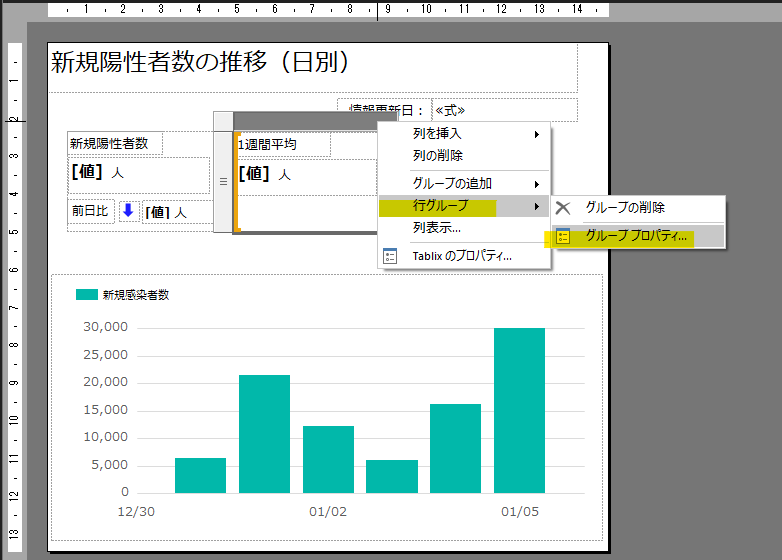Click the グループ プロパティ icon in submenu

click(x=563, y=236)
